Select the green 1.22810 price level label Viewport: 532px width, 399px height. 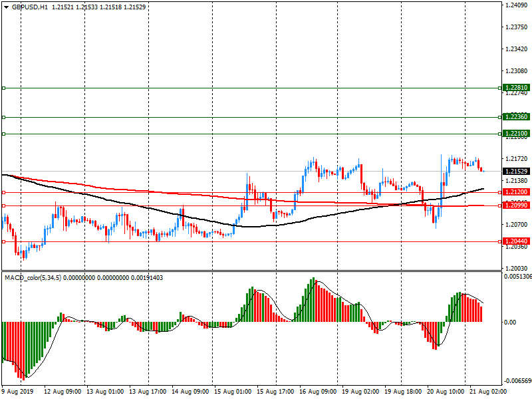pos(516,88)
